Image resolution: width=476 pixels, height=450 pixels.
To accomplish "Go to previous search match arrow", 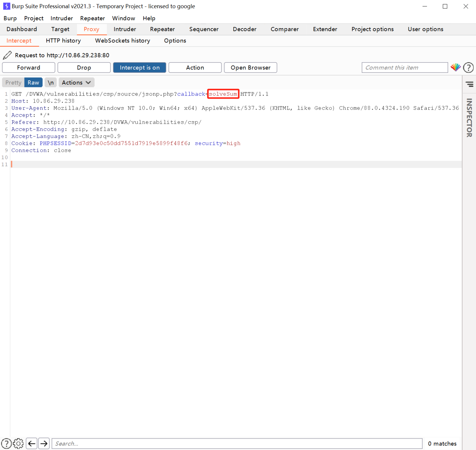I will pyautogui.click(x=32, y=443).
